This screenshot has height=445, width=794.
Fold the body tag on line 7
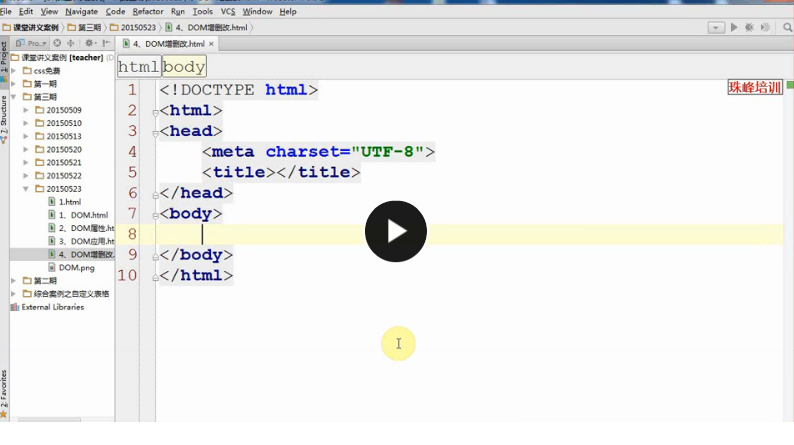point(155,215)
